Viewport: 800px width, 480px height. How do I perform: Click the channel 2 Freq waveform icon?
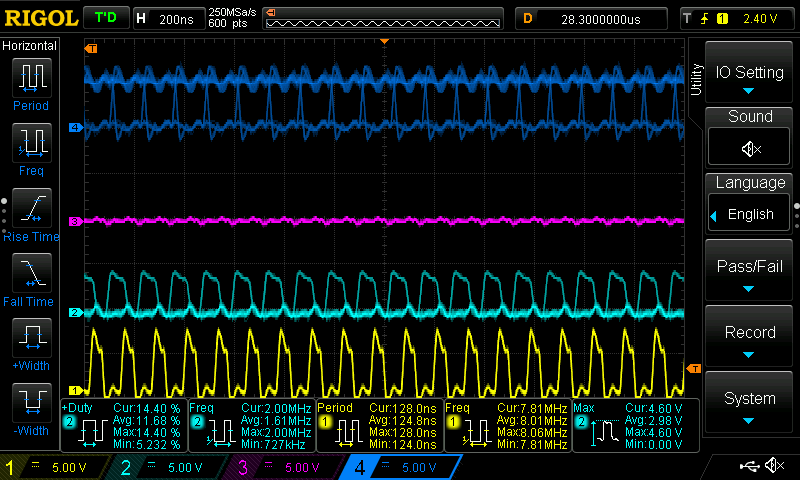point(220,432)
